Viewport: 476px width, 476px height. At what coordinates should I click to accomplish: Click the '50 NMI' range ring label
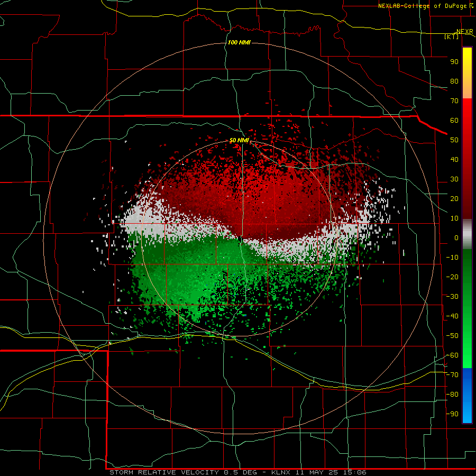click(239, 140)
